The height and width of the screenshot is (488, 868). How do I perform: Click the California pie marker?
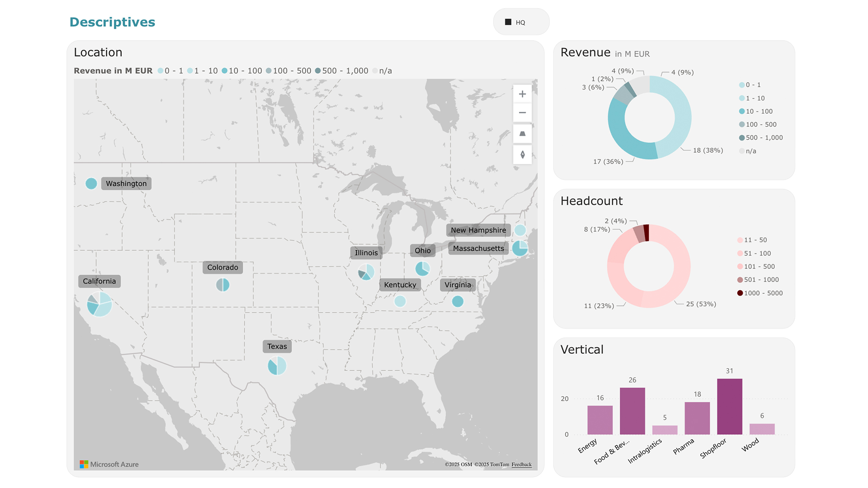point(99,304)
